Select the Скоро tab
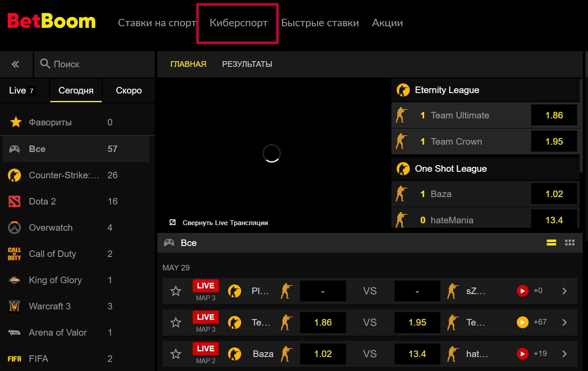The image size is (588, 371). point(129,90)
